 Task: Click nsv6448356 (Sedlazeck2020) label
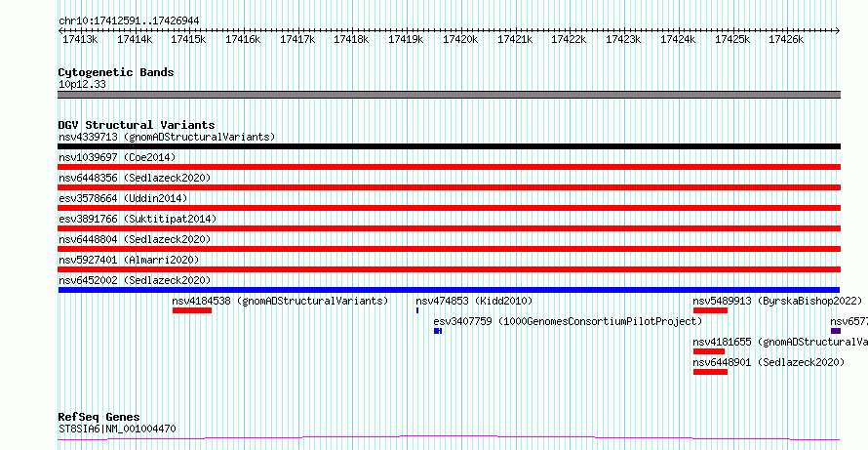tap(135, 178)
